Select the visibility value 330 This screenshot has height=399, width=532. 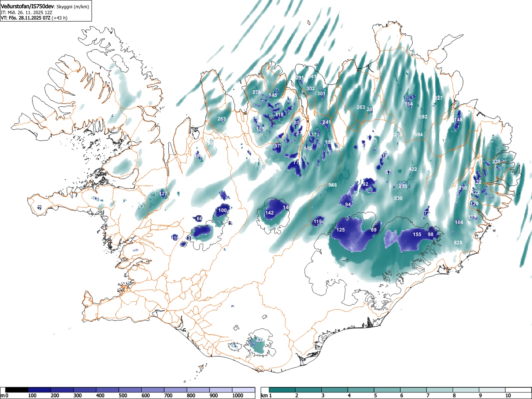click(x=398, y=198)
